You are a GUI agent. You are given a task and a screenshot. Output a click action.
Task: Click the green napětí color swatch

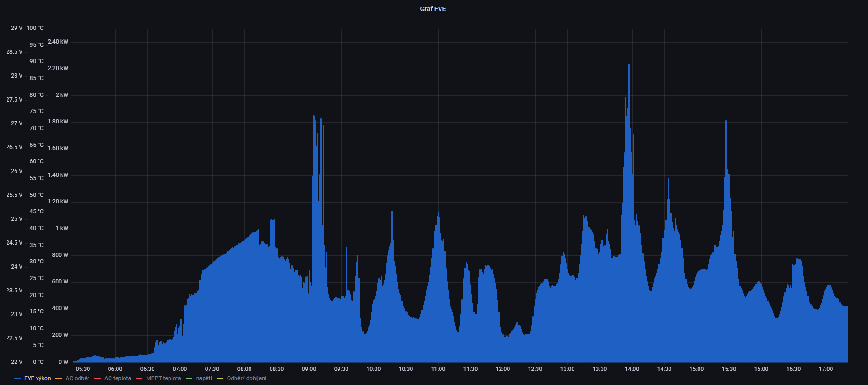coord(189,378)
